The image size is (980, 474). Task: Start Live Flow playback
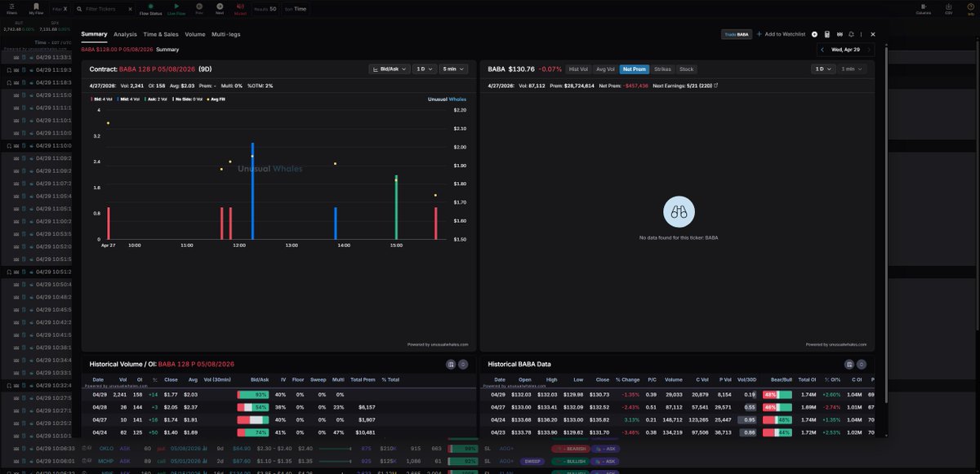click(x=176, y=8)
